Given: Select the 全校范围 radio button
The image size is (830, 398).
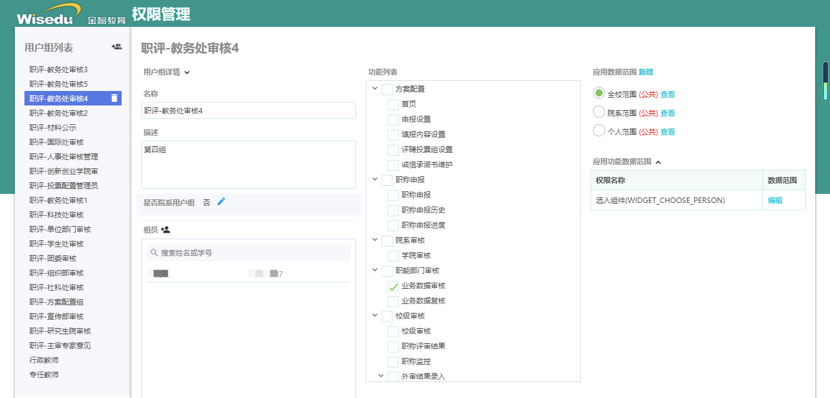Looking at the screenshot, I should click(x=599, y=93).
